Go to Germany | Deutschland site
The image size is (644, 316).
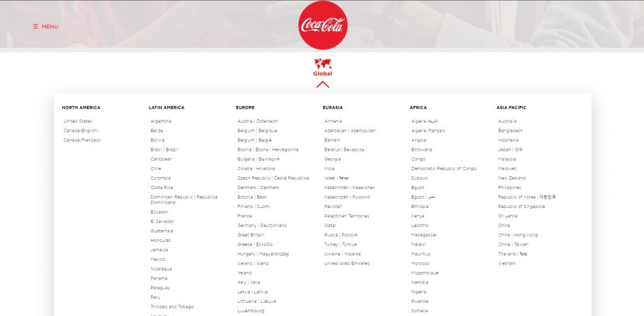click(x=262, y=226)
